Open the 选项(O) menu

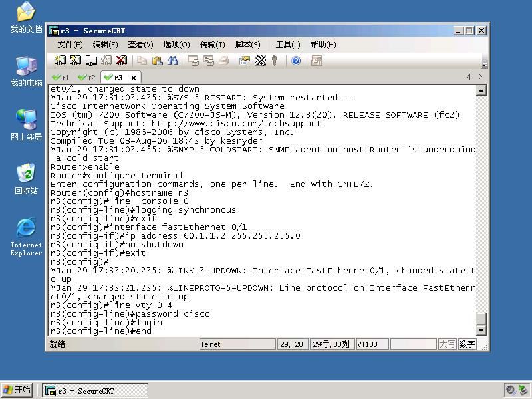[x=176, y=45]
